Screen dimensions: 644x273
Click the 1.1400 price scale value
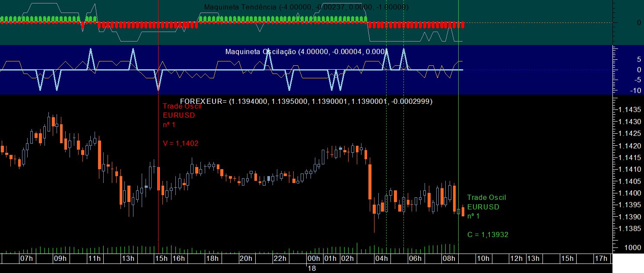pos(629,193)
